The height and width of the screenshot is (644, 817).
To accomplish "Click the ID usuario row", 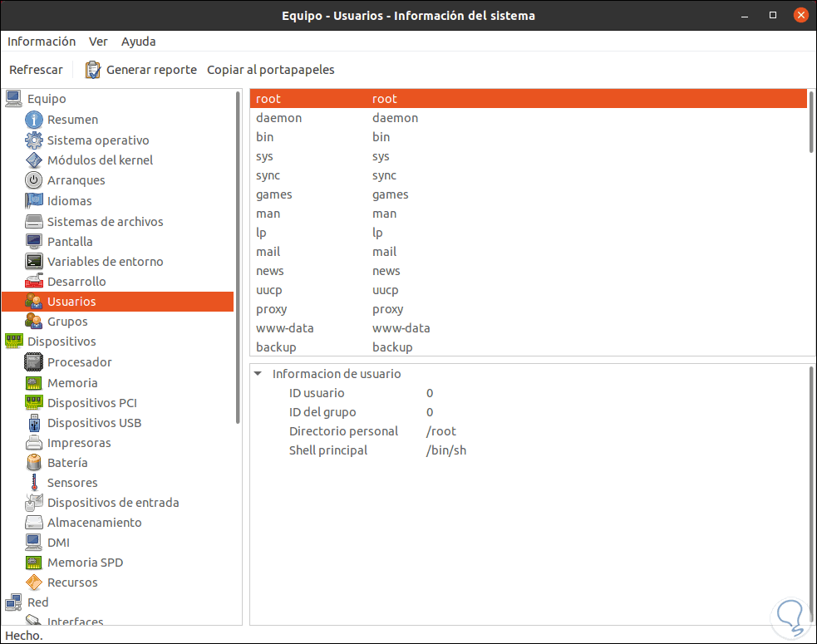I will 529,393.
